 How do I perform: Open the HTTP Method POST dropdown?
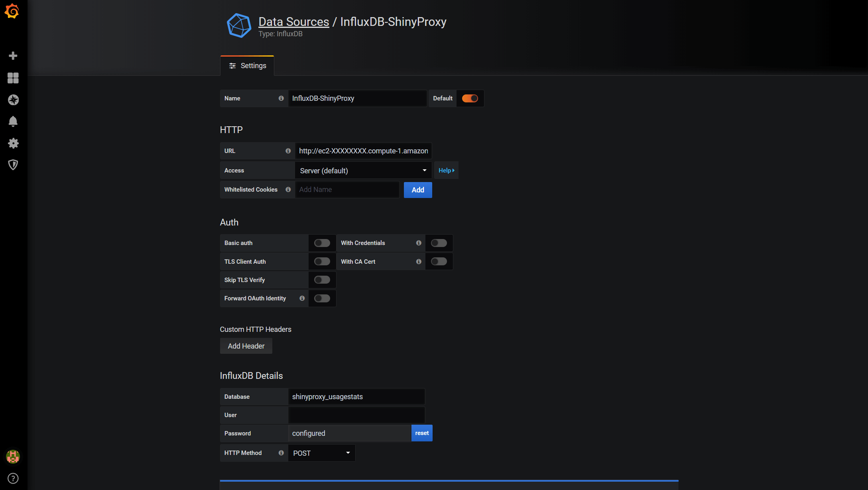click(x=321, y=453)
